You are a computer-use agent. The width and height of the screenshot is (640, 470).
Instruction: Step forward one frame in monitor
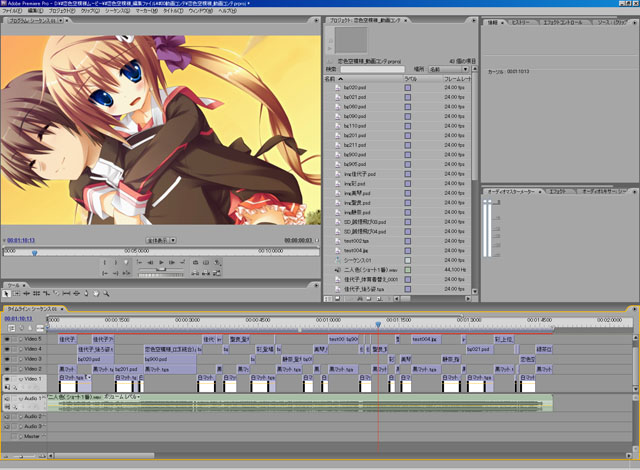pos(172,262)
